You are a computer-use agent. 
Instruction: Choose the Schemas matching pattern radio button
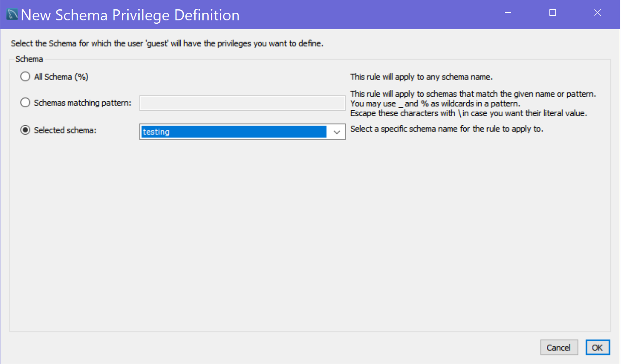point(25,103)
